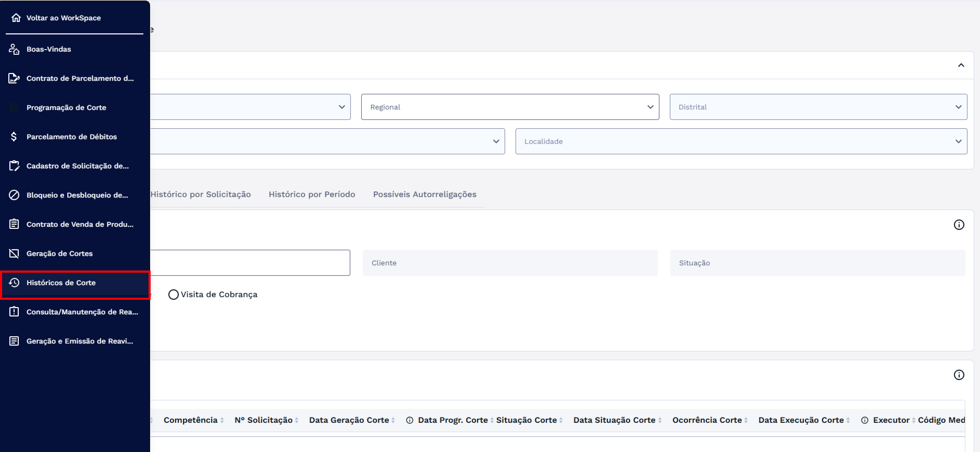Click the clock Históricos de Corte icon
The image size is (980, 452).
pos(14,283)
